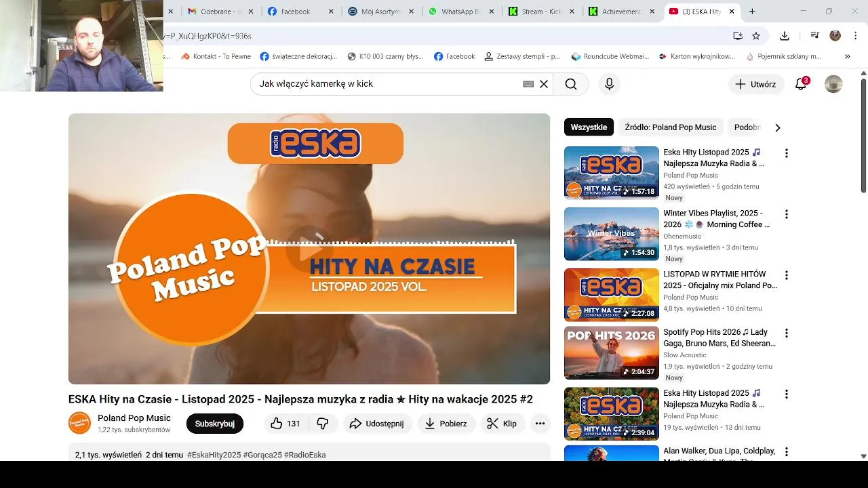
Task: Switch to the Achievements Kick tab
Action: [620, 12]
